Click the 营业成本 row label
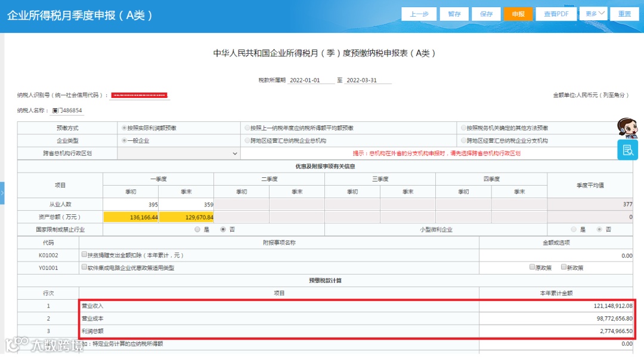The width and height of the screenshot is (644, 357). pyautogui.click(x=92, y=318)
